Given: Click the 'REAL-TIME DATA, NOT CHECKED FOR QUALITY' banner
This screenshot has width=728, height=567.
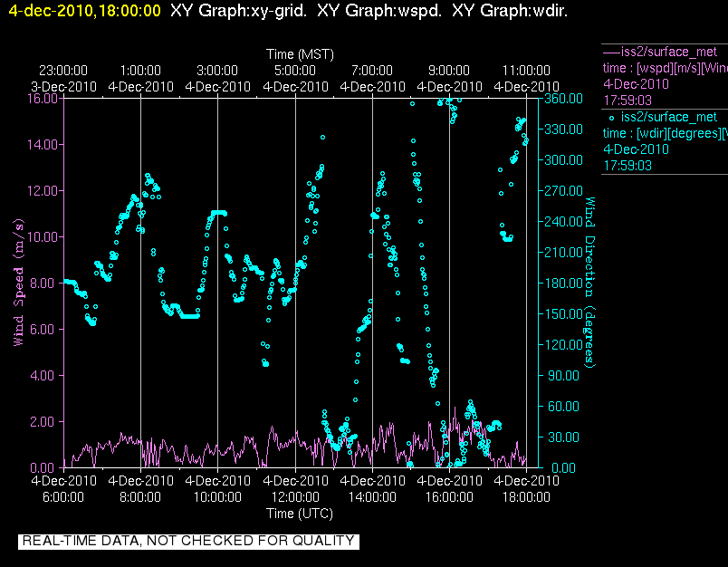Looking at the screenshot, I should [x=188, y=541].
